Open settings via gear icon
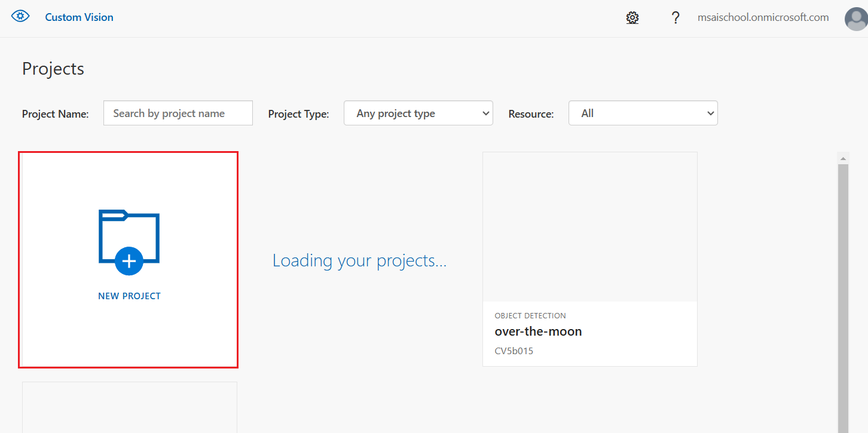The width and height of the screenshot is (868, 433). (632, 18)
